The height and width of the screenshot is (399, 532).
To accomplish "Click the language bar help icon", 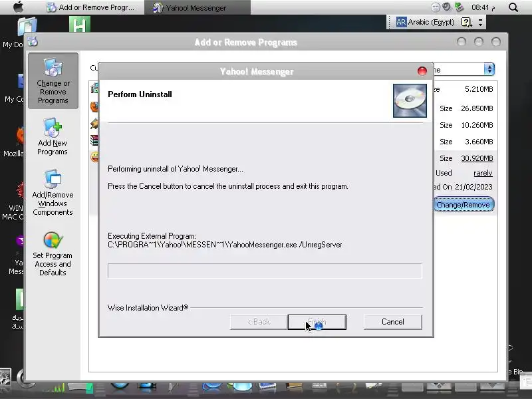I will (x=467, y=23).
